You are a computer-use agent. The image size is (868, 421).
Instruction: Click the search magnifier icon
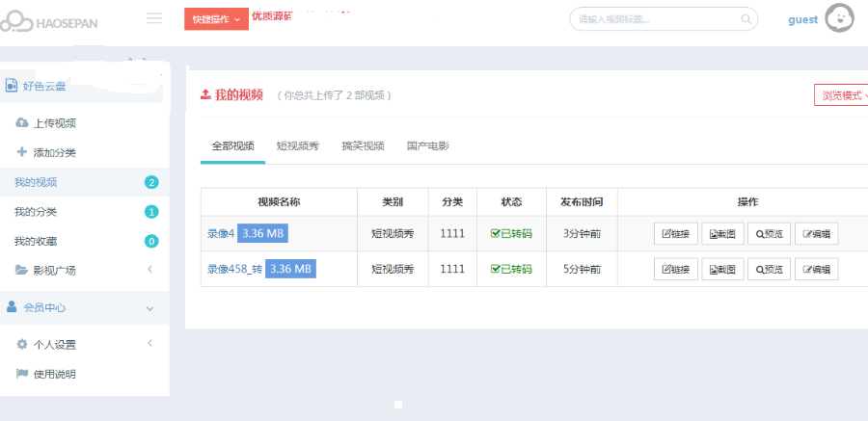[x=746, y=19]
